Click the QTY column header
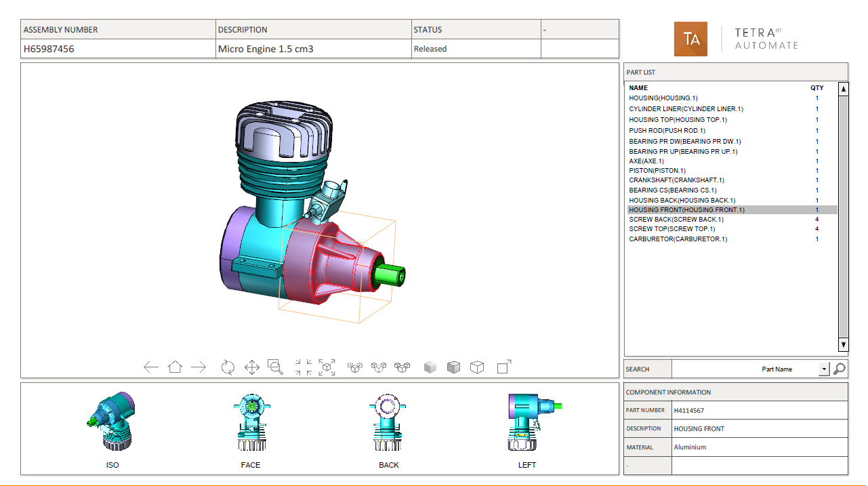The image size is (868, 486). [x=817, y=88]
